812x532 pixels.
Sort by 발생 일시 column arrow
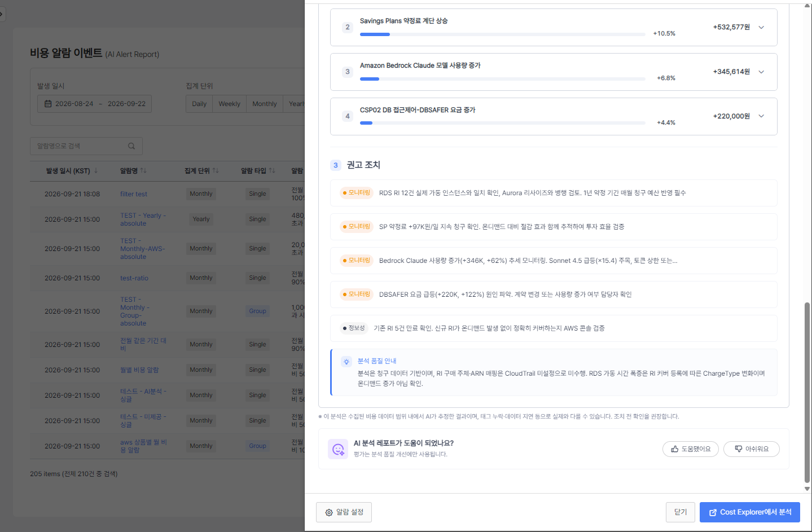click(96, 170)
